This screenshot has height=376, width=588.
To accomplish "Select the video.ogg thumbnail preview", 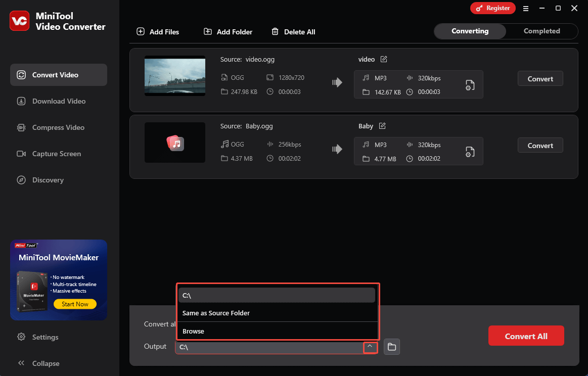I will click(x=175, y=76).
